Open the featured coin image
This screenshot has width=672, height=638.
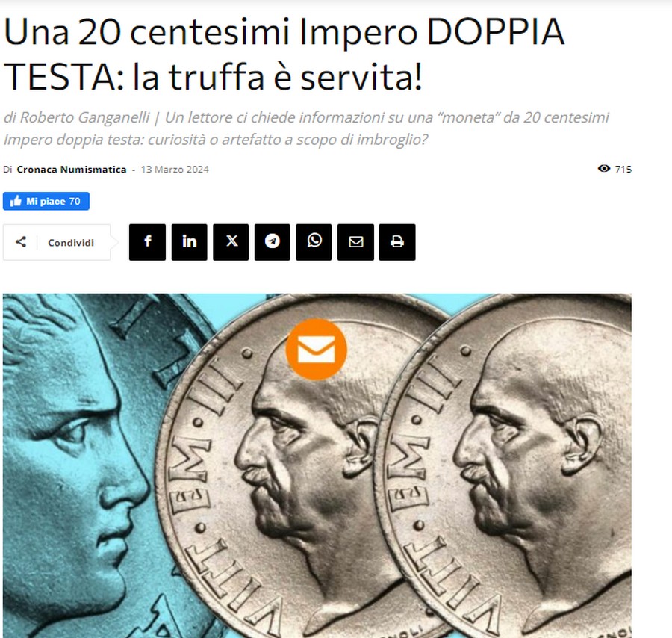317,465
